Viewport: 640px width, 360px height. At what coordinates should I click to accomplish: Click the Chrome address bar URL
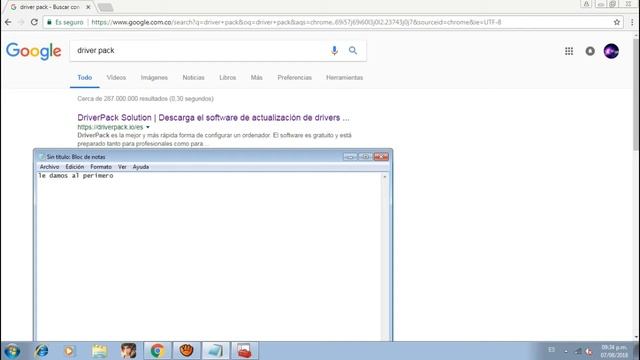pos(296,22)
